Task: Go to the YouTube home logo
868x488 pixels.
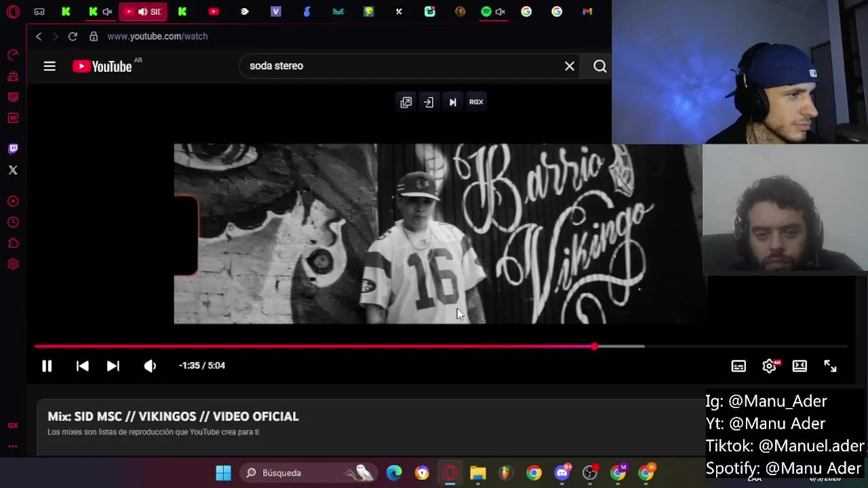Action: pos(102,66)
